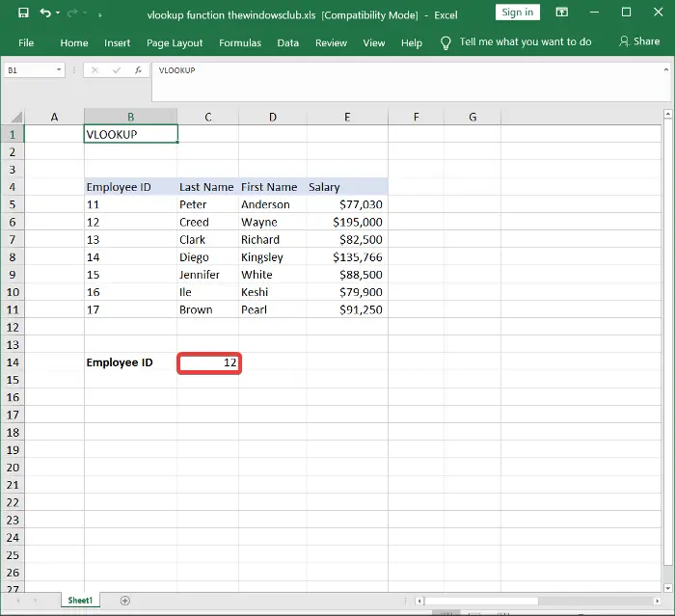Select the Sheet1 tab
Screen dimensions: 675x616
coord(80,600)
